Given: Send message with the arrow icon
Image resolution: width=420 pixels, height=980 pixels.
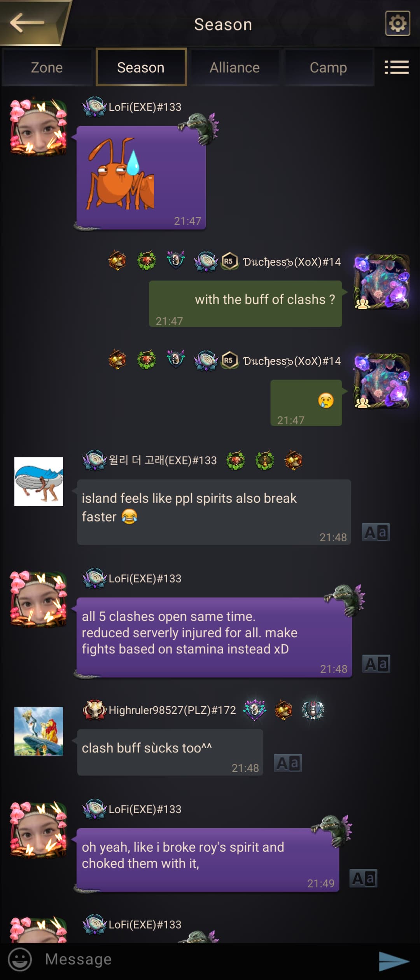Looking at the screenshot, I should point(394,961).
